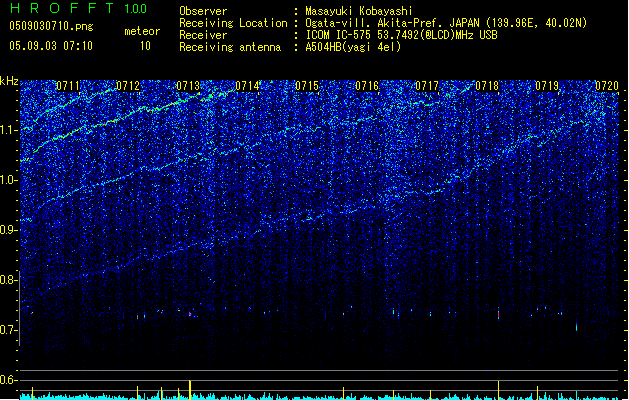
Task: Click the 'Receiver' field label
Action: [x=203, y=35]
